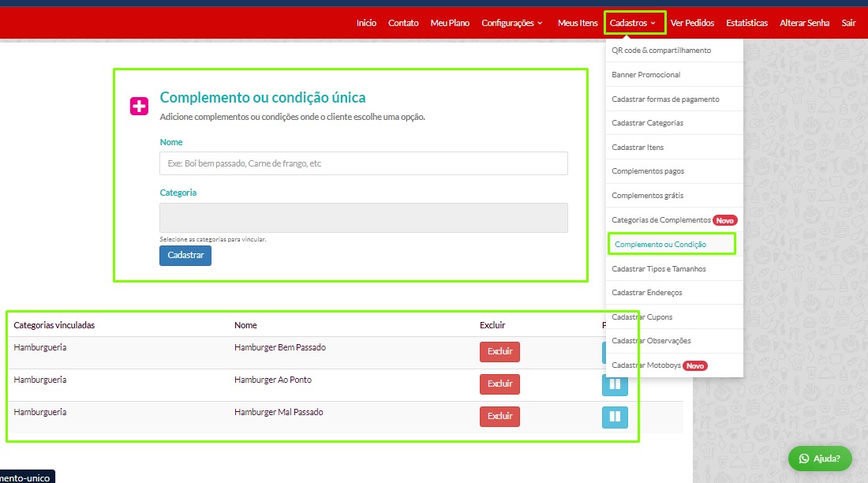Click Sair to log out
The width and height of the screenshot is (868, 483).
point(848,23)
